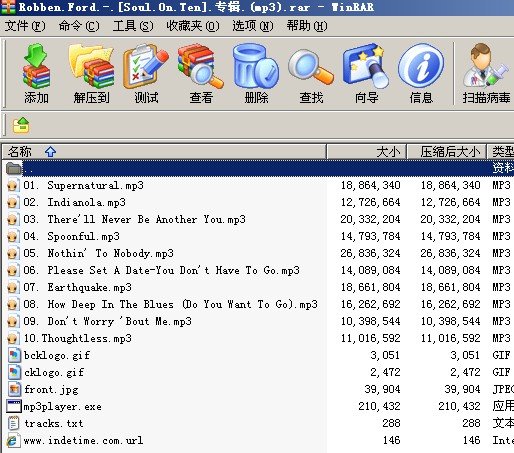This screenshot has width=514, height=453.
Task: Select "05. Nothin' To Nobody.mp3"
Action: click(x=98, y=253)
